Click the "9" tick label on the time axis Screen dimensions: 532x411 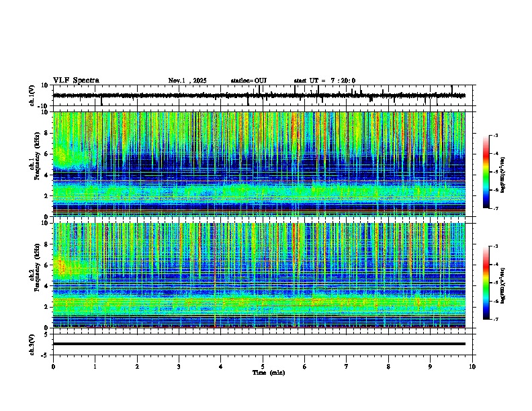[430, 367]
